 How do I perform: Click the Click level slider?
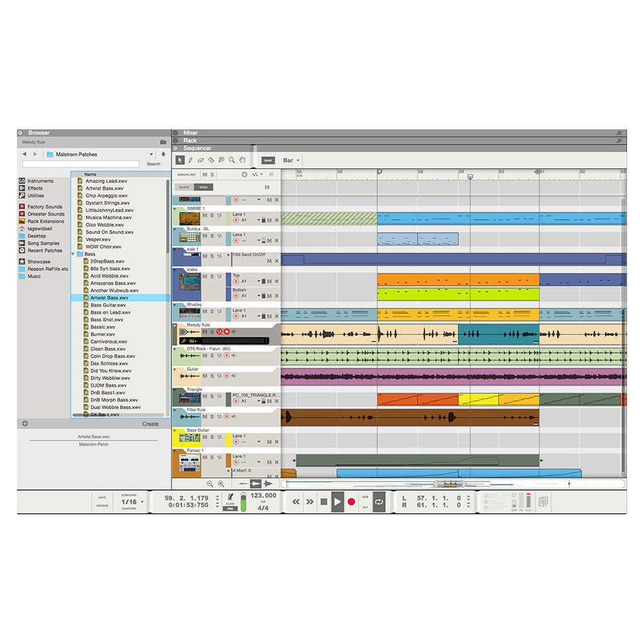[243, 502]
